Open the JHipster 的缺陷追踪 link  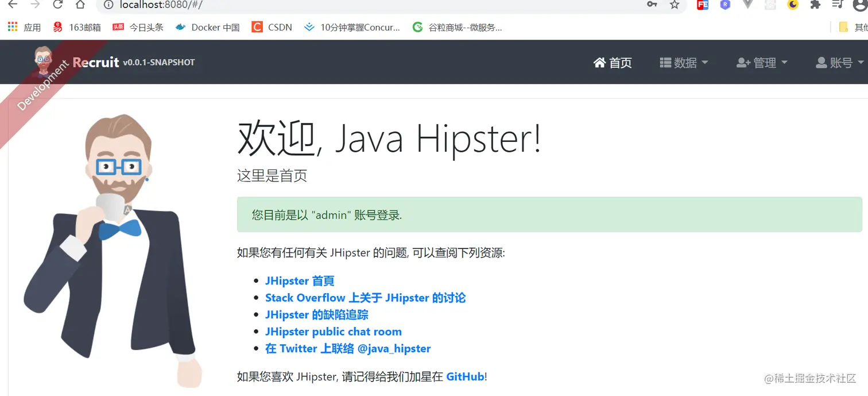click(x=317, y=314)
